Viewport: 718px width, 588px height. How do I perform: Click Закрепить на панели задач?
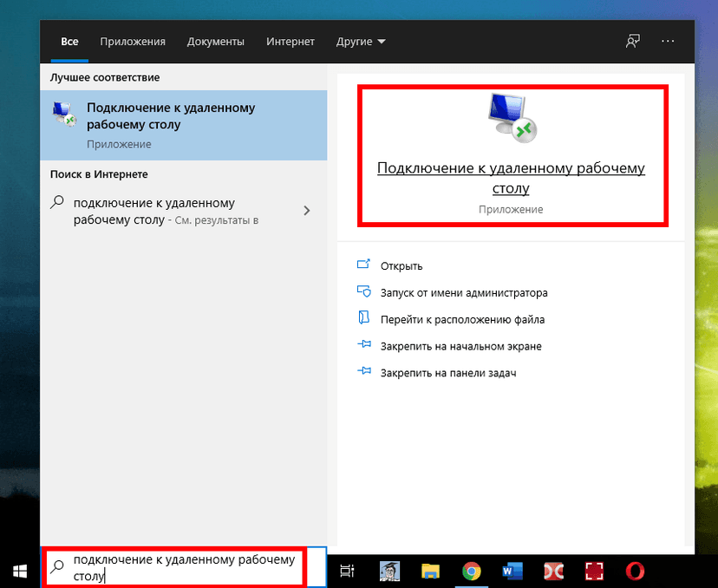(447, 373)
